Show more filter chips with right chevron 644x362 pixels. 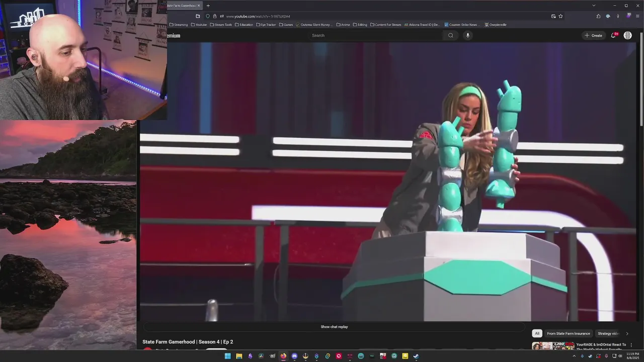627,333
